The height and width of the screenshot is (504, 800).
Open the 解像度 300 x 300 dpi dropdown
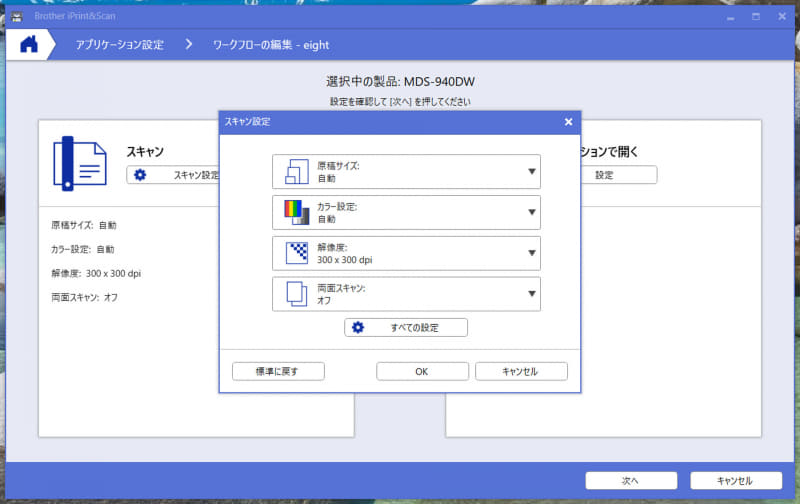point(406,253)
